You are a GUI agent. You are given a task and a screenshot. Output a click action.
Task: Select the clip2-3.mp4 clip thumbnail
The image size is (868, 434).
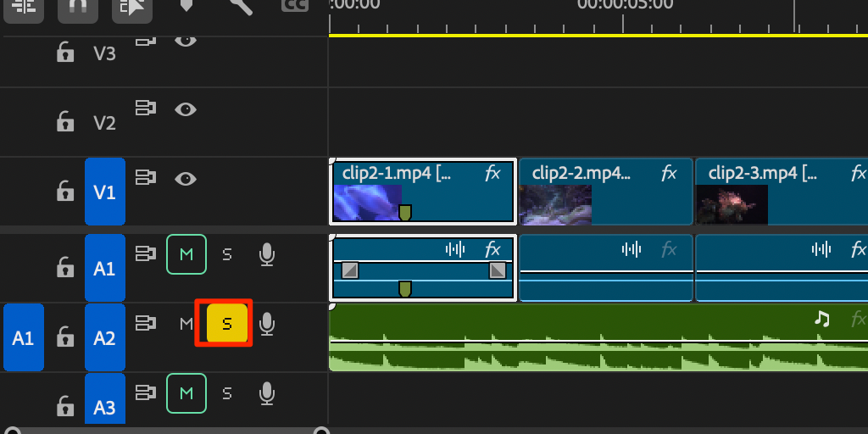tap(732, 204)
